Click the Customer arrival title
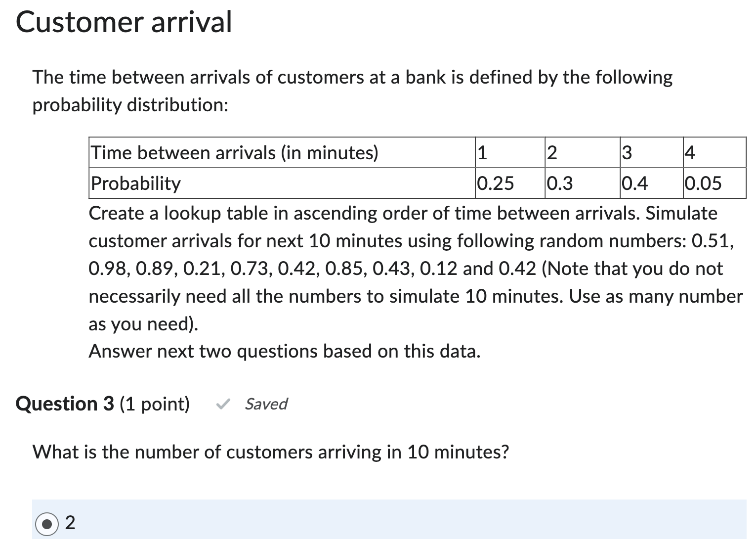The image size is (756, 546). pyautogui.click(x=123, y=22)
